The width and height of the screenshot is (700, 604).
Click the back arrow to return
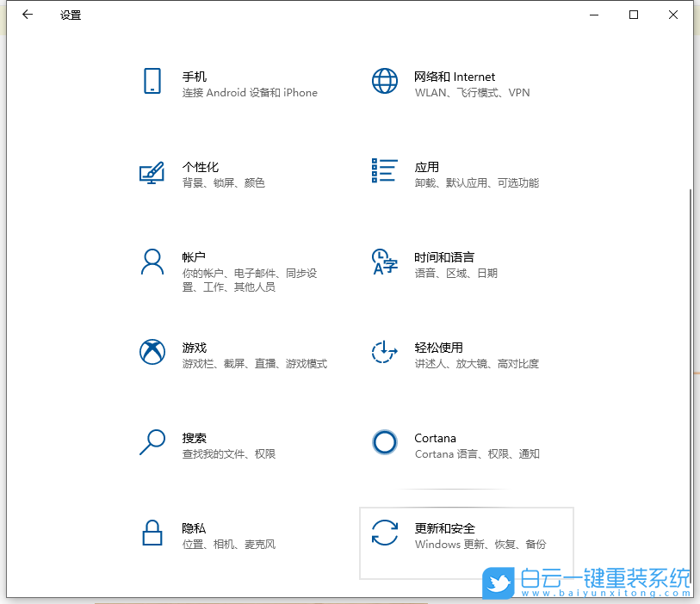point(27,15)
